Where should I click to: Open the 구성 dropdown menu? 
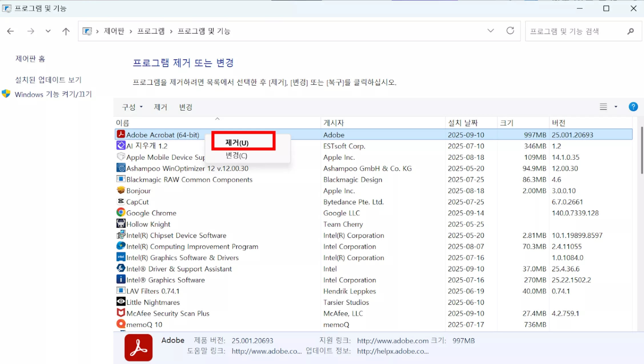click(x=132, y=107)
